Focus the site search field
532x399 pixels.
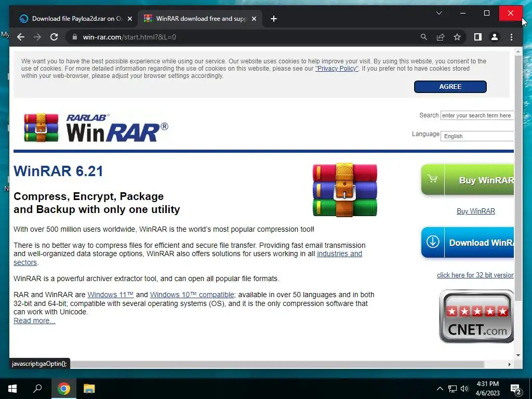(x=477, y=115)
